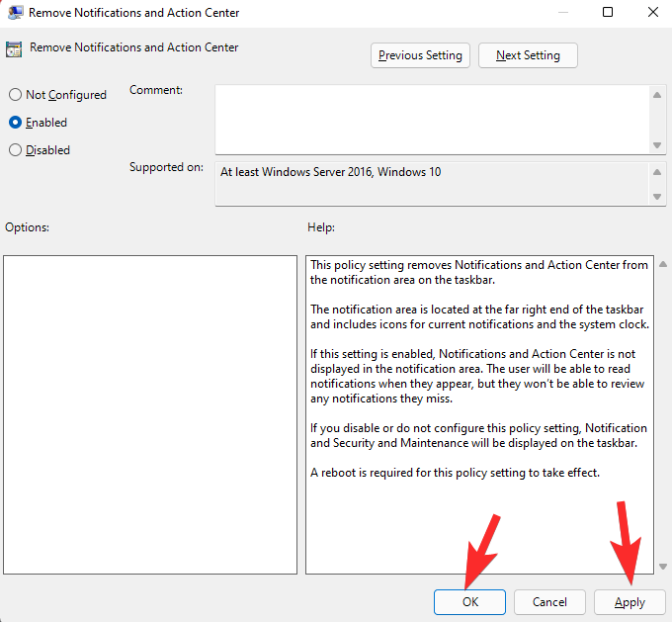
Task: Click Comment box scroll down arrow
Action: tap(656, 145)
